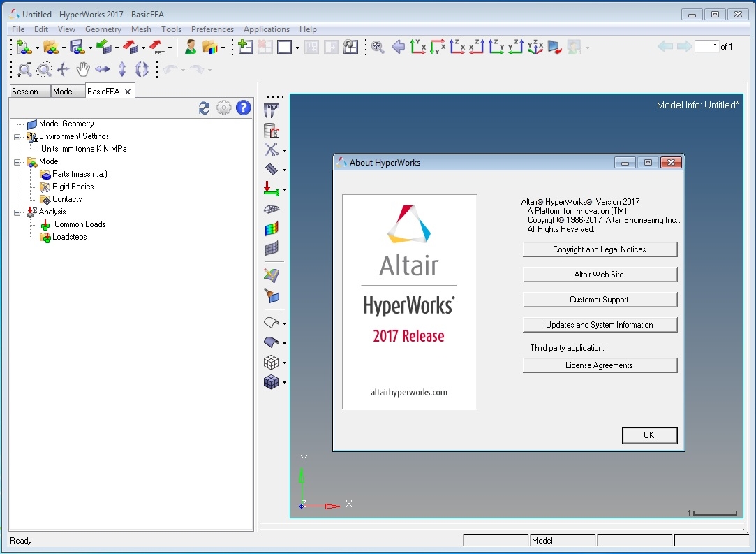Click the New Model toolbar icon
756x554 pixels.
(24, 47)
